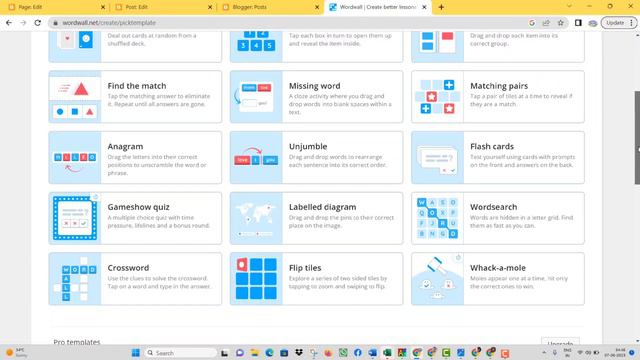The image size is (640, 360).
Task: Select the Wordwall browser tab
Action: 378,7
